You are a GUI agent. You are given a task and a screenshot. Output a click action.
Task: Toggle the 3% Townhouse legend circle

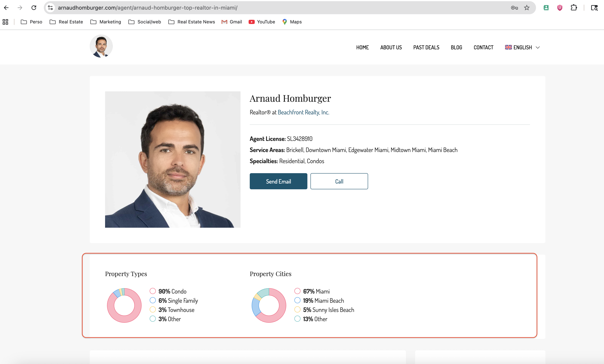153,309
